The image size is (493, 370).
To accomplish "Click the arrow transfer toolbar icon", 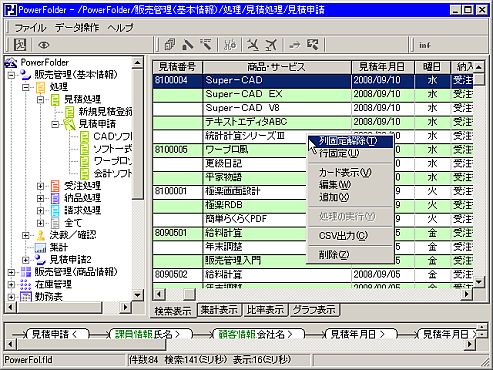I will [294, 44].
